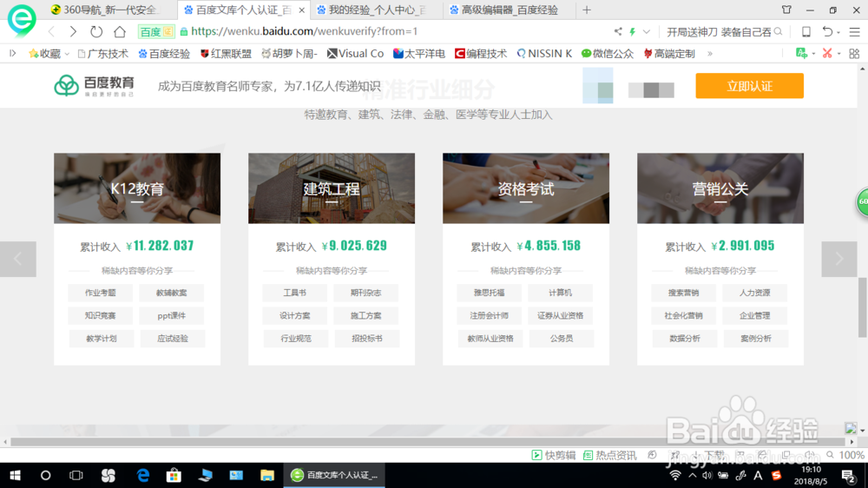Open the Wi-Fi network tray icon
The image size is (868, 488).
[x=674, y=475]
